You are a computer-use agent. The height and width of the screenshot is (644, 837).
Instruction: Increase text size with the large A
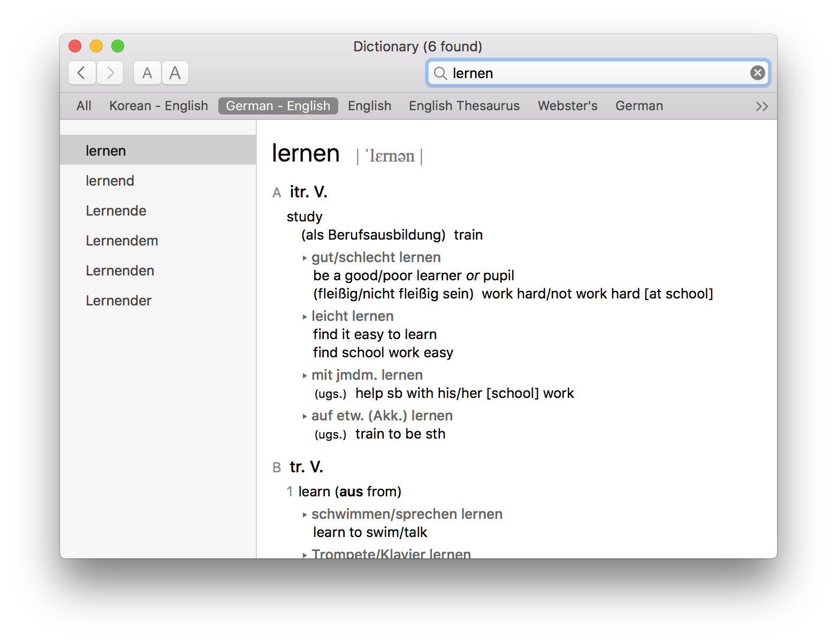(175, 73)
